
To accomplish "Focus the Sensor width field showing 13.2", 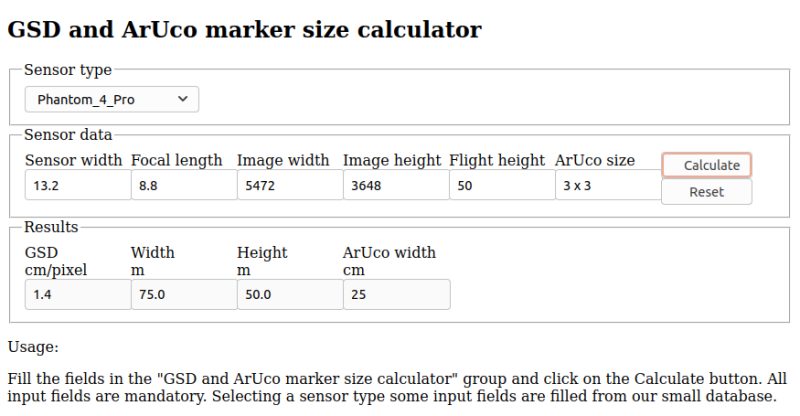I will [78, 185].
